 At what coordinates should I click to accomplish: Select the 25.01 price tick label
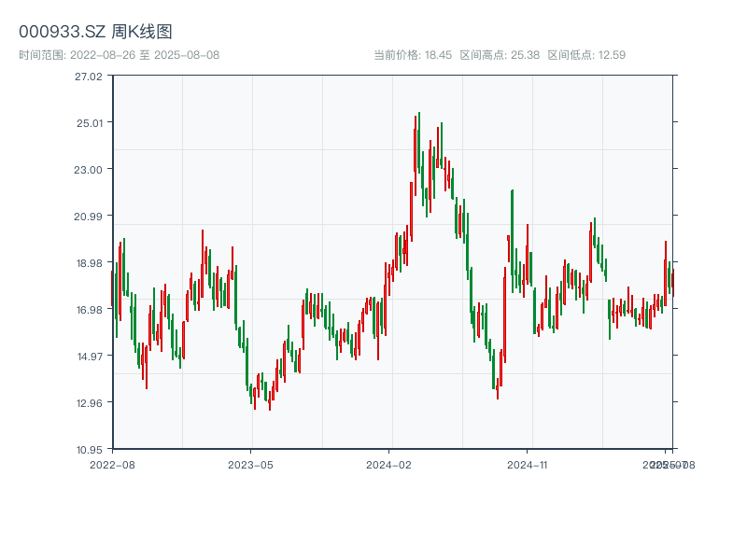pos(90,122)
